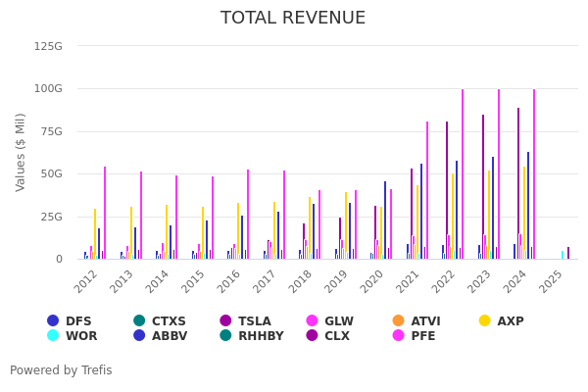The image size is (588, 392).
Task: Click the 50G y-axis tick label
Action: click(x=51, y=174)
